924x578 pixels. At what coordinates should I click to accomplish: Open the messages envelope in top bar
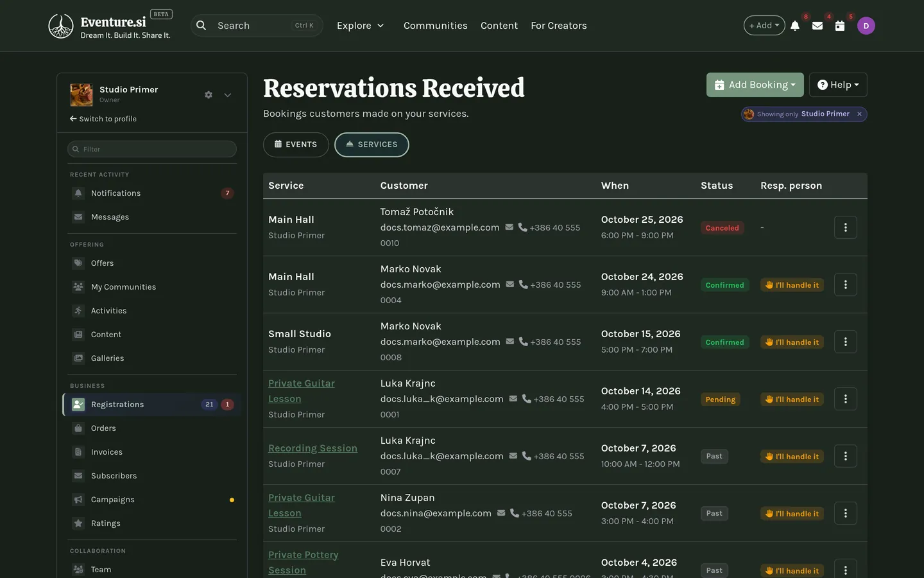[x=817, y=26]
